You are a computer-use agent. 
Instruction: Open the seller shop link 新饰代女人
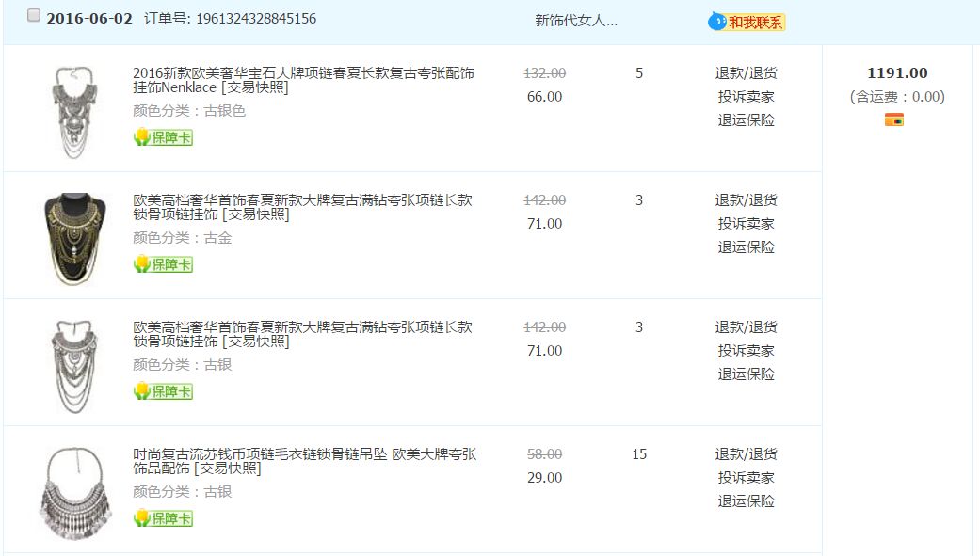tap(576, 21)
